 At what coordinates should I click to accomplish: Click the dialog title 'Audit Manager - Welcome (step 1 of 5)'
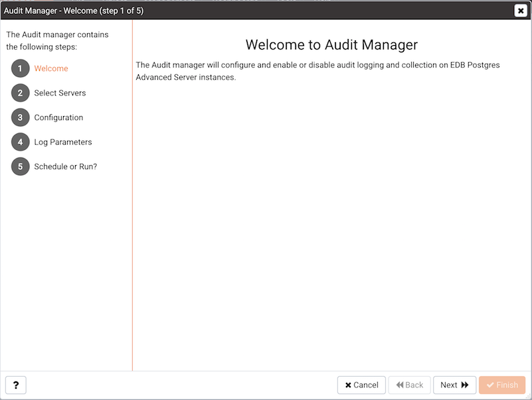(74, 11)
